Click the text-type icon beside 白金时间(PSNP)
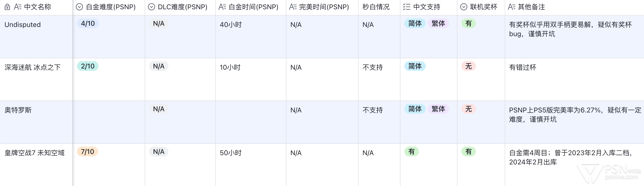This screenshot has height=186, width=644. (222, 7)
